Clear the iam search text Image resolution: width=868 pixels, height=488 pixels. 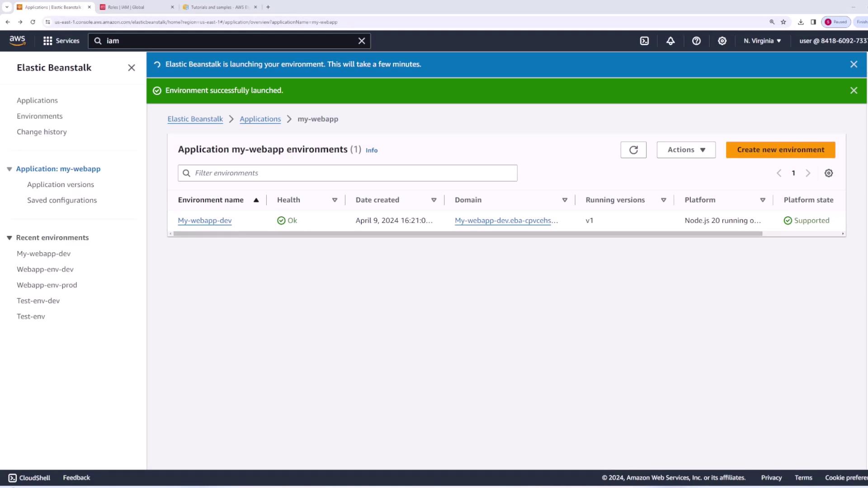click(361, 41)
